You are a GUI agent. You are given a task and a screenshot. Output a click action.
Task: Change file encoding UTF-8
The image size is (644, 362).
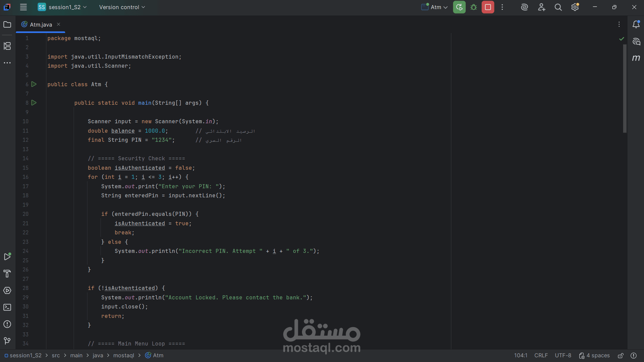point(563,356)
